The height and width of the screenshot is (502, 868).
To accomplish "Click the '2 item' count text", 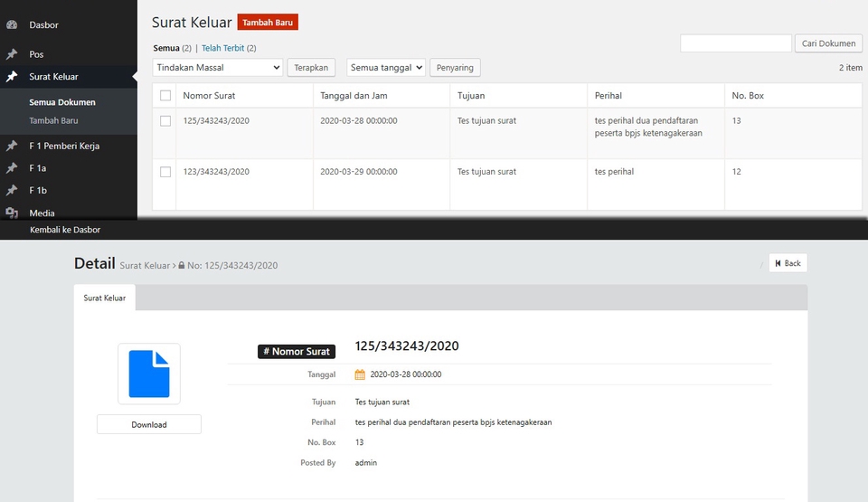I will tap(850, 68).
